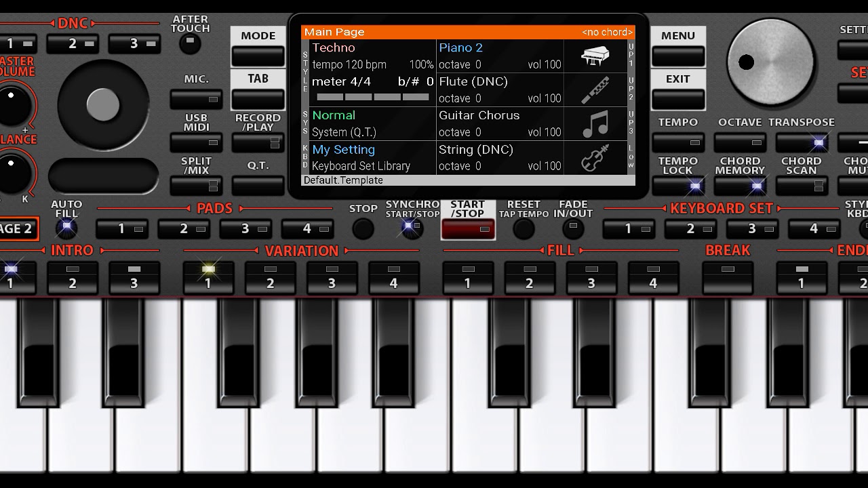Select Intro 3
Screen dimensions: 868x488
134,277
